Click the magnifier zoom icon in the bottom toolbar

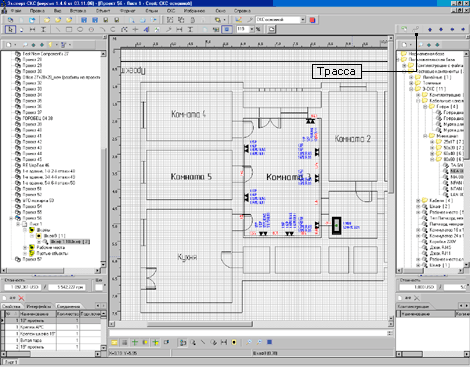click(x=193, y=342)
